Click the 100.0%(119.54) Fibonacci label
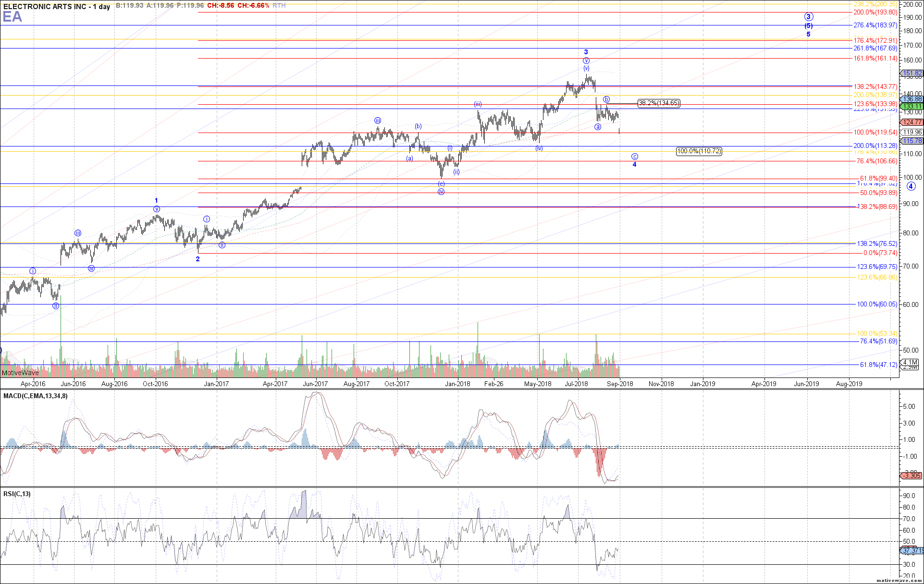The height and width of the screenshot is (584, 924). 875,132
